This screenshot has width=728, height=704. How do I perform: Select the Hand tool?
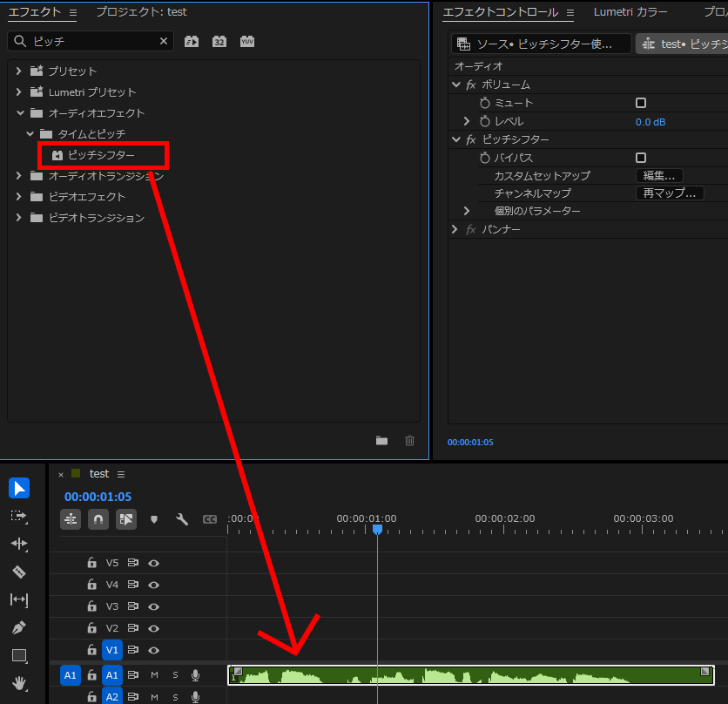click(19, 683)
